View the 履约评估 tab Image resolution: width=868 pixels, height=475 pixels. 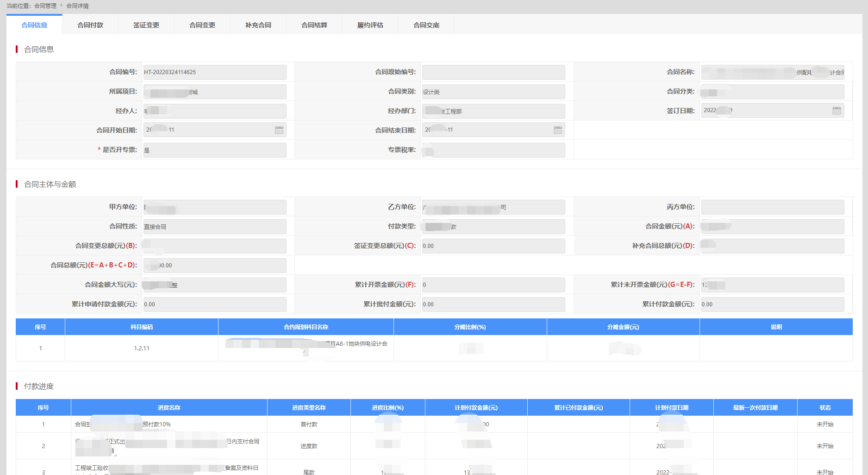click(370, 25)
